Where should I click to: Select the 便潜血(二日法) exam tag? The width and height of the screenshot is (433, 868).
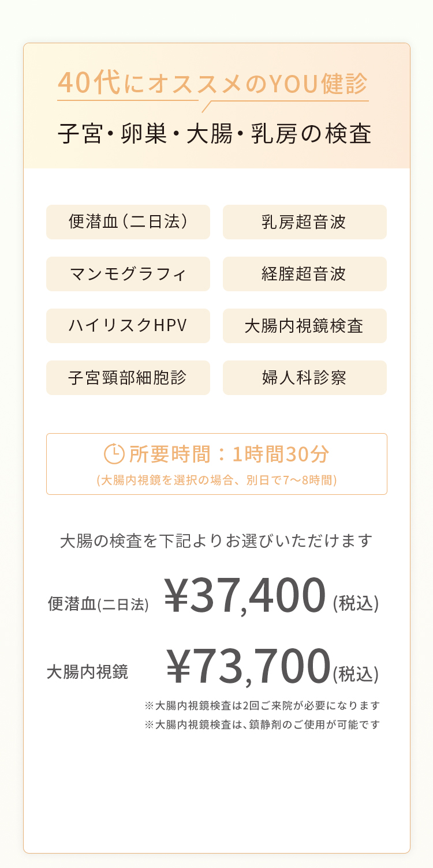(128, 222)
